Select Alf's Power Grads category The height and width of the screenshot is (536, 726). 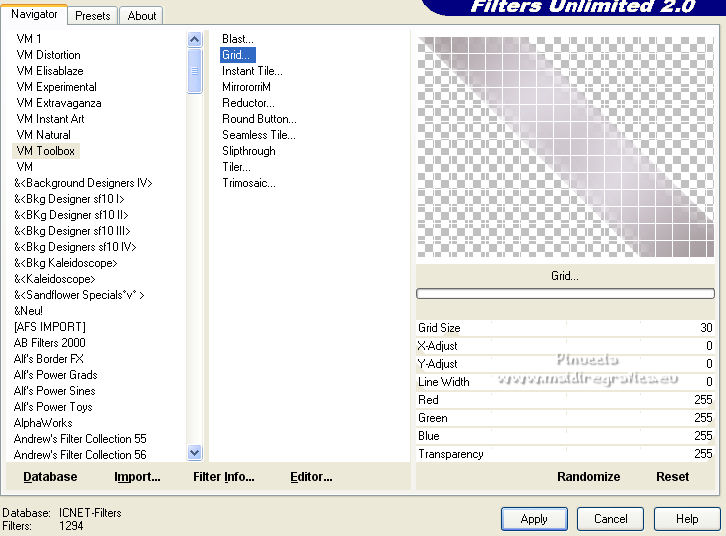(56, 375)
